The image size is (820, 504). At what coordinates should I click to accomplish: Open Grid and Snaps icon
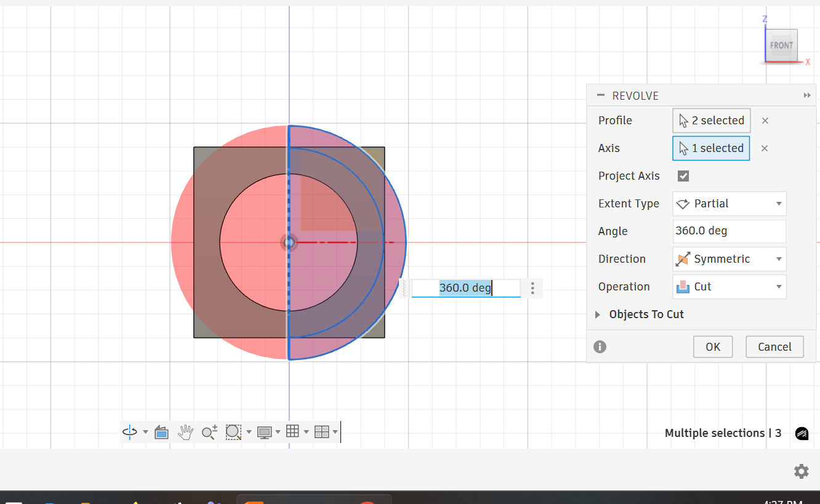(293, 432)
